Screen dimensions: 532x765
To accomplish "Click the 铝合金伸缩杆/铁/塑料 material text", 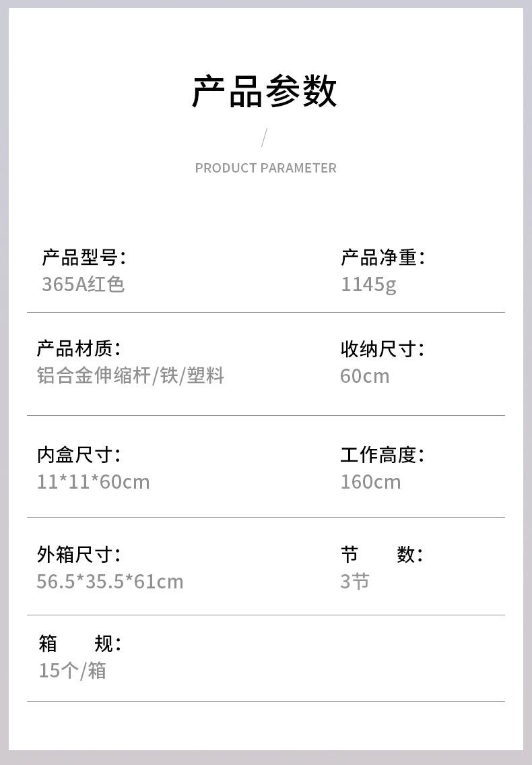I will click(130, 375).
